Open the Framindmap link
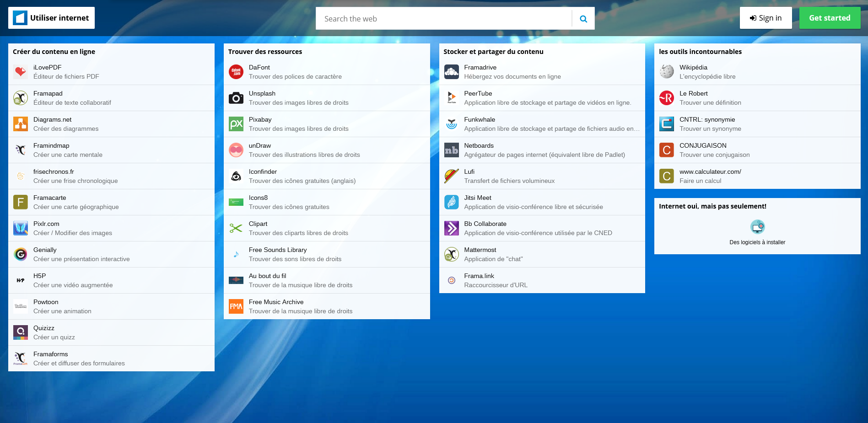The image size is (868, 423). (x=111, y=150)
